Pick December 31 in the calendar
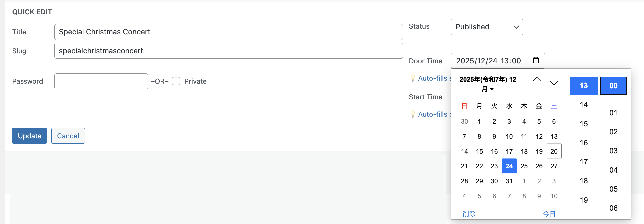The height and width of the screenshot is (224, 644). coord(509,181)
